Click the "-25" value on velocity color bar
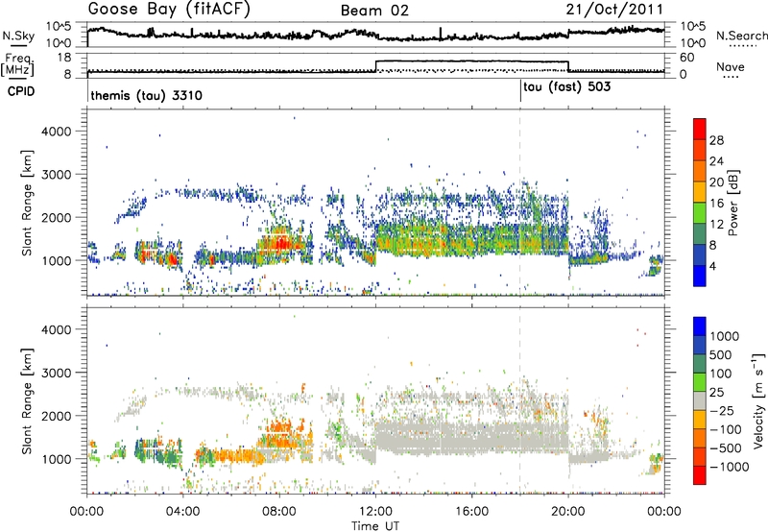The height and width of the screenshot is (532, 768). tap(725, 411)
